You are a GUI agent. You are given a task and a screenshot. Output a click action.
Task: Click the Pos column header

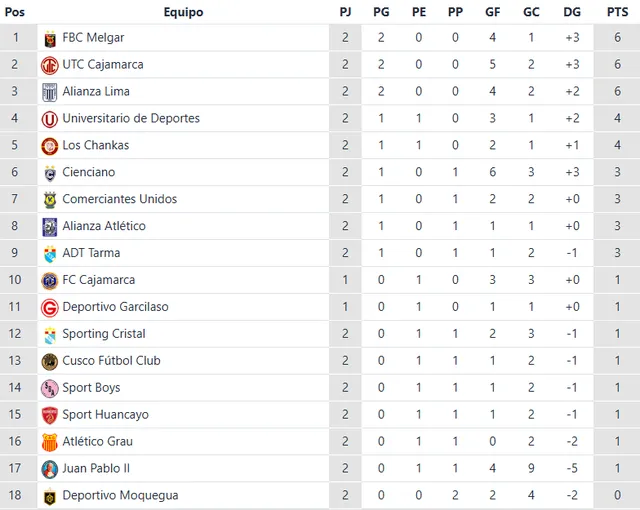click(x=15, y=12)
